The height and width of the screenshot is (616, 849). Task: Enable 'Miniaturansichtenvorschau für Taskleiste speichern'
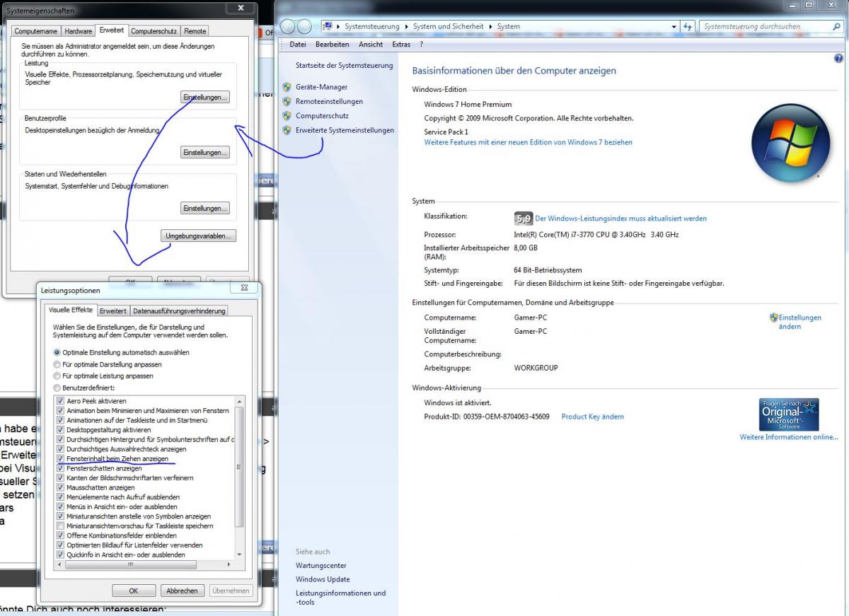(x=61, y=526)
